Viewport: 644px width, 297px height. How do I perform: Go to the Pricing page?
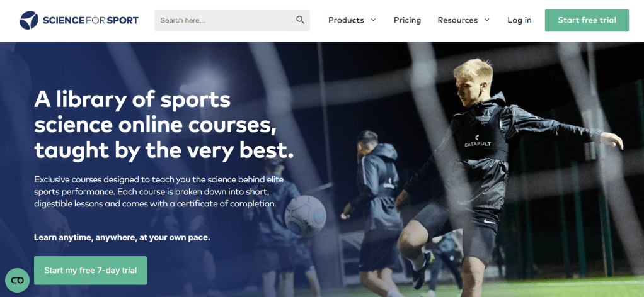tap(407, 20)
